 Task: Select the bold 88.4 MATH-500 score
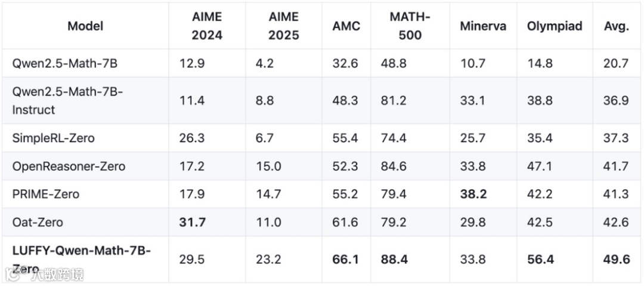395,259
